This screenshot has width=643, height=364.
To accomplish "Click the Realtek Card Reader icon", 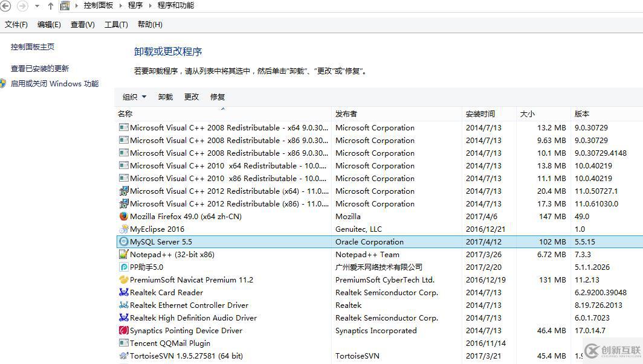I will tap(123, 292).
